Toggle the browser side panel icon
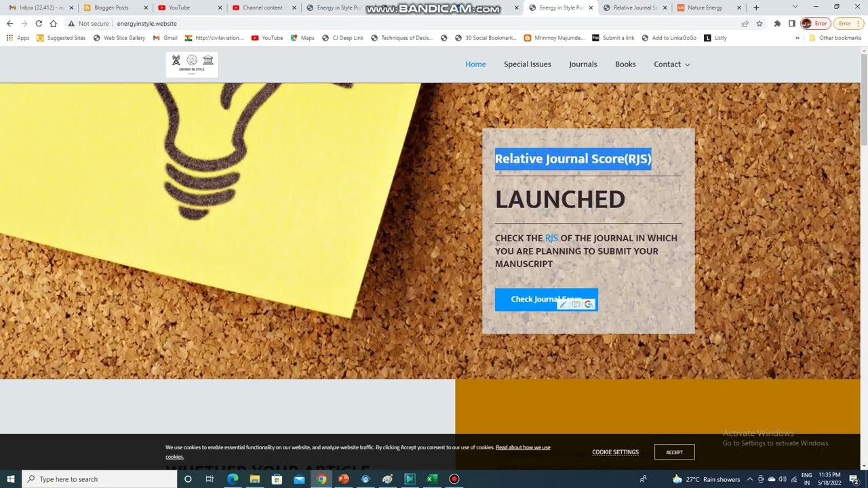Screen dimensions: 868x488 [x=791, y=23]
